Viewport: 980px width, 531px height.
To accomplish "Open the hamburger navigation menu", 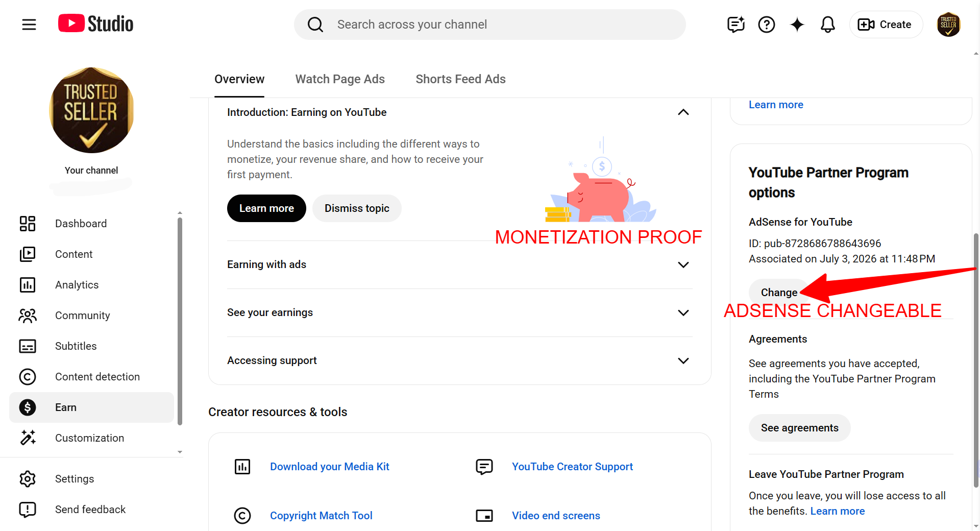I will point(29,25).
